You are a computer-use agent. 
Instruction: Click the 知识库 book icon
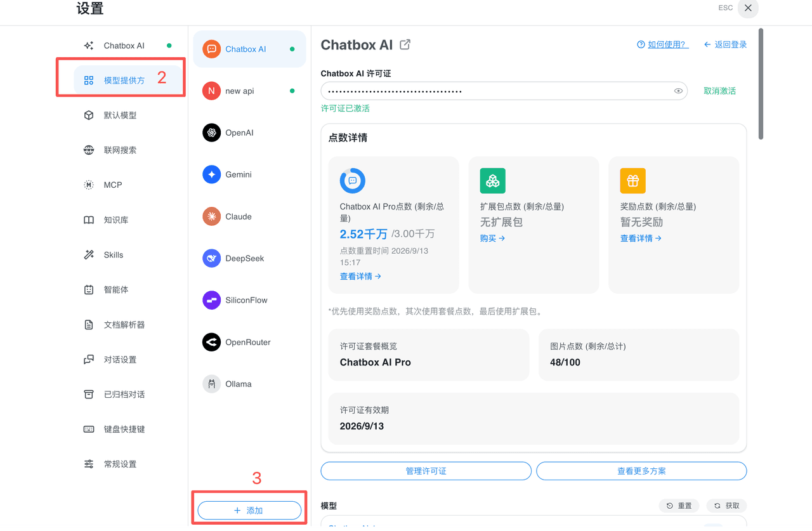tap(89, 220)
